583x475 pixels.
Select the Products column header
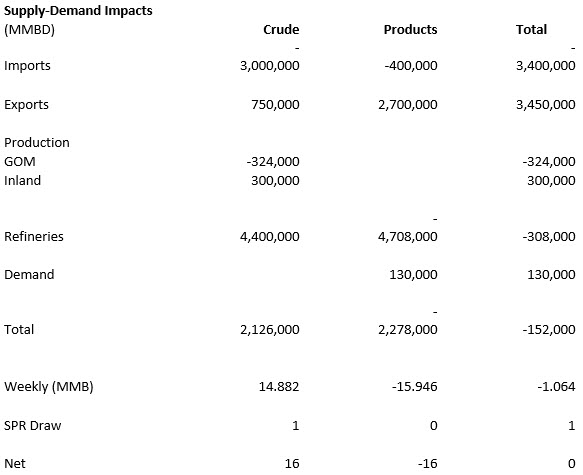click(410, 29)
